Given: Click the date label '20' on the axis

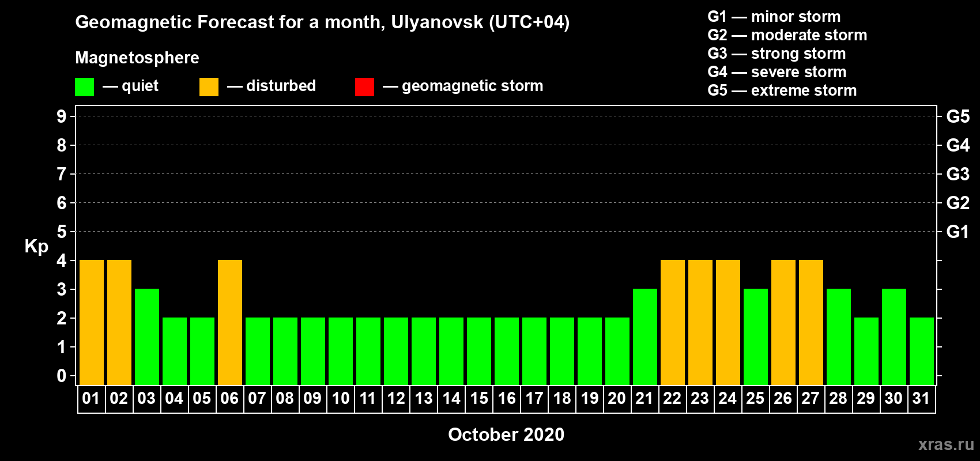Looking at the screenshot, I should point(617,399).
